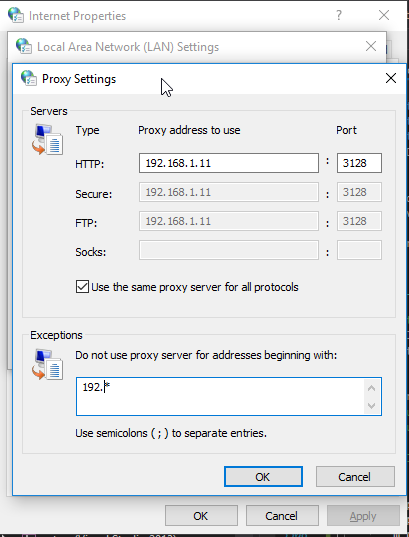This screenshot has width=409, height=537.
Task: Click the exceptions text area with 192.*
Action: 221,397
